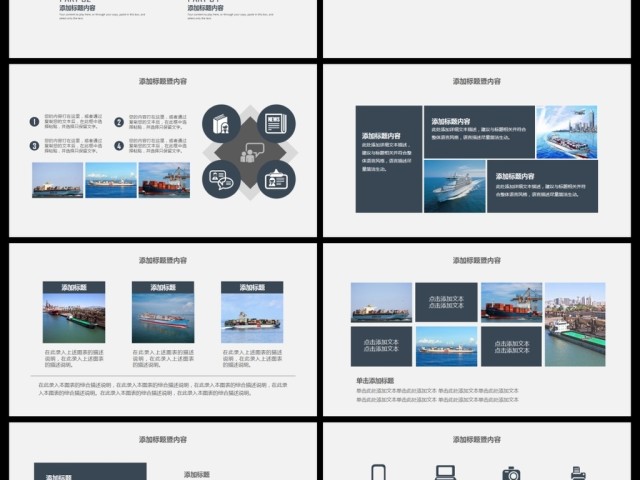Click title above the device icons row

pos(477,439)
